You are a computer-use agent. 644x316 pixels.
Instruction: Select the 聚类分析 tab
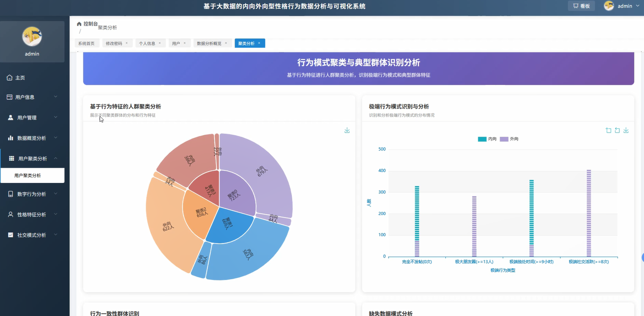249,43
